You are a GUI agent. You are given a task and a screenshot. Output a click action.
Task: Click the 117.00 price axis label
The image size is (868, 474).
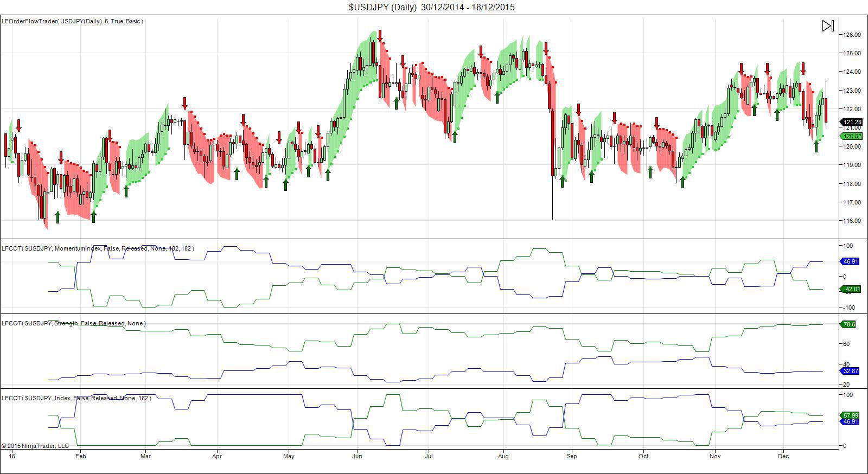coord(852,202)
